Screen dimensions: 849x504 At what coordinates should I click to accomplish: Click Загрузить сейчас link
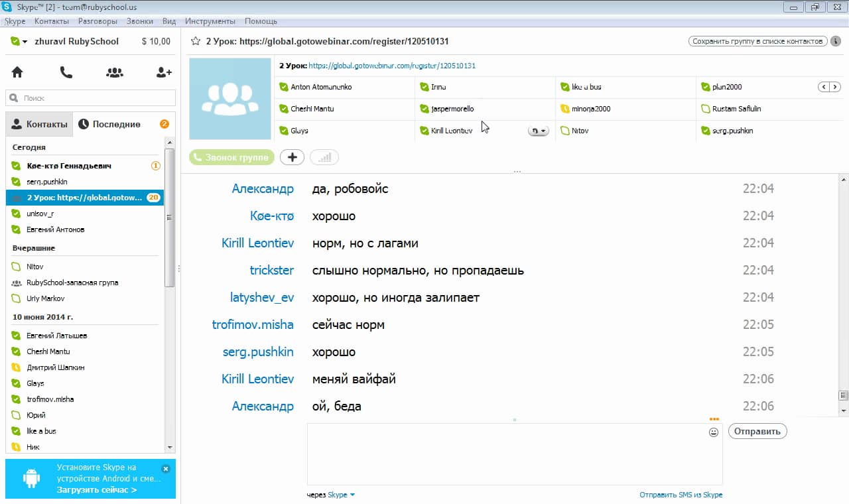point(97,490)
